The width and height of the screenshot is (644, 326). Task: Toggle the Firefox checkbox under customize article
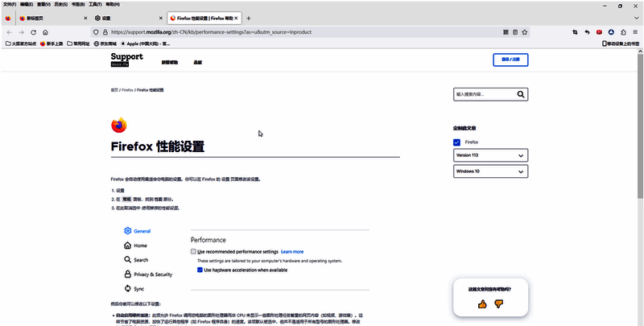[457, 142]
